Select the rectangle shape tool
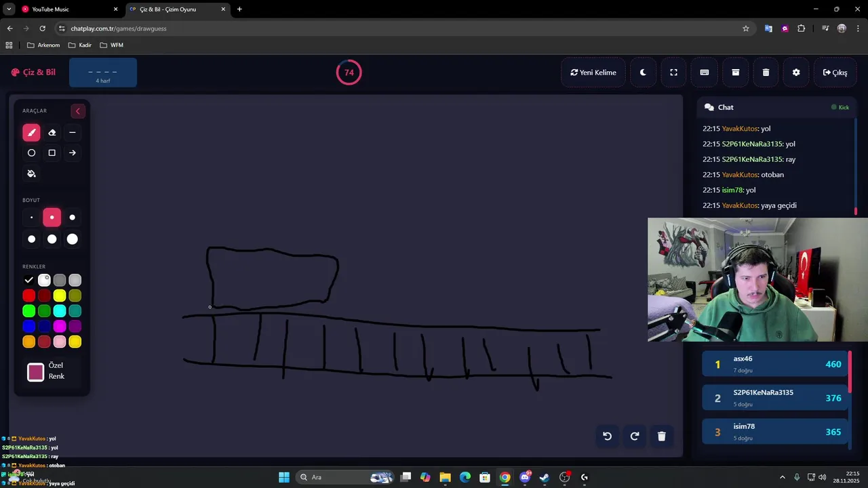Viewport: 868px width, 488px height. tap(52, 153)
